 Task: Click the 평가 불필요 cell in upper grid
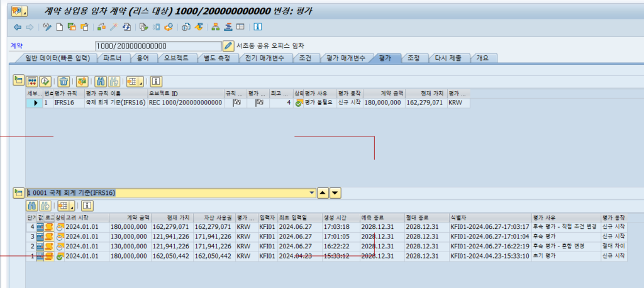click(319, 103)
